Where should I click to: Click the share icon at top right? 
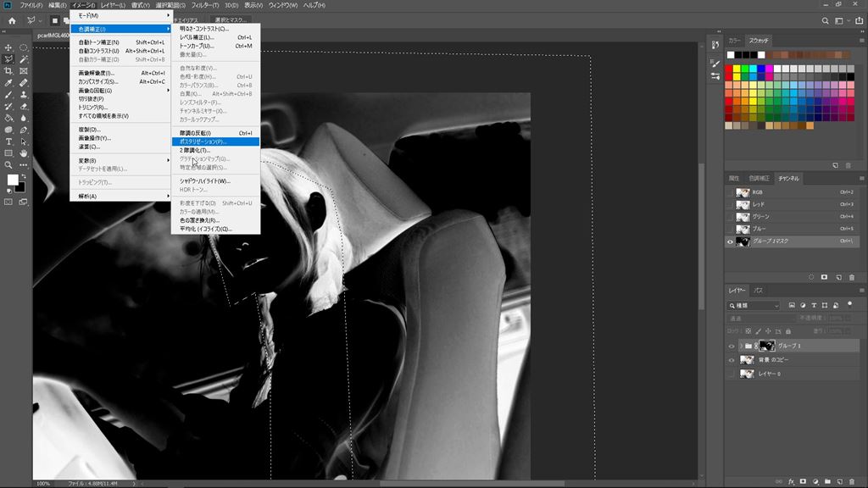click(856, 20)
